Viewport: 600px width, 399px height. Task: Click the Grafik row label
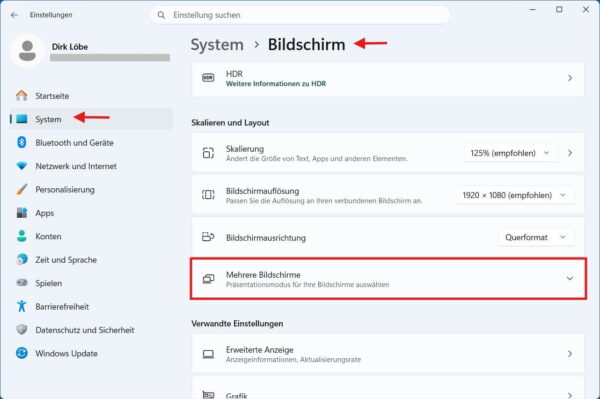(x=236, y=395)
